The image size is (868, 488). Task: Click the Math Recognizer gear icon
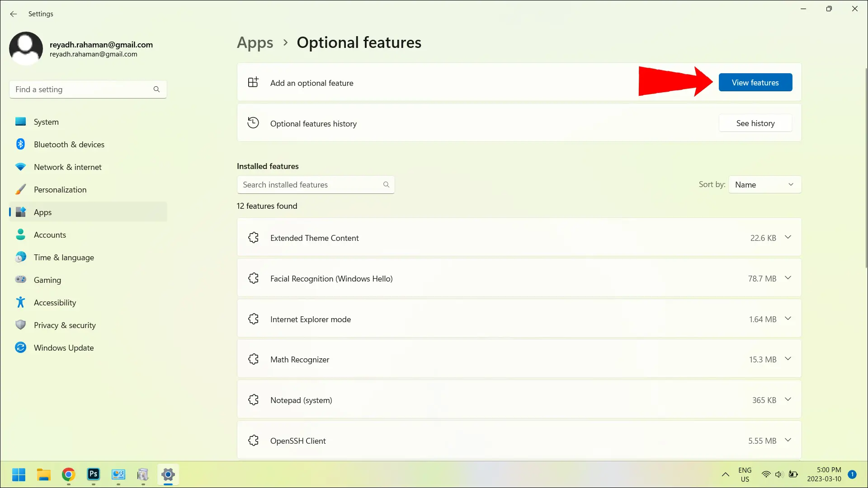coord(253,359)
